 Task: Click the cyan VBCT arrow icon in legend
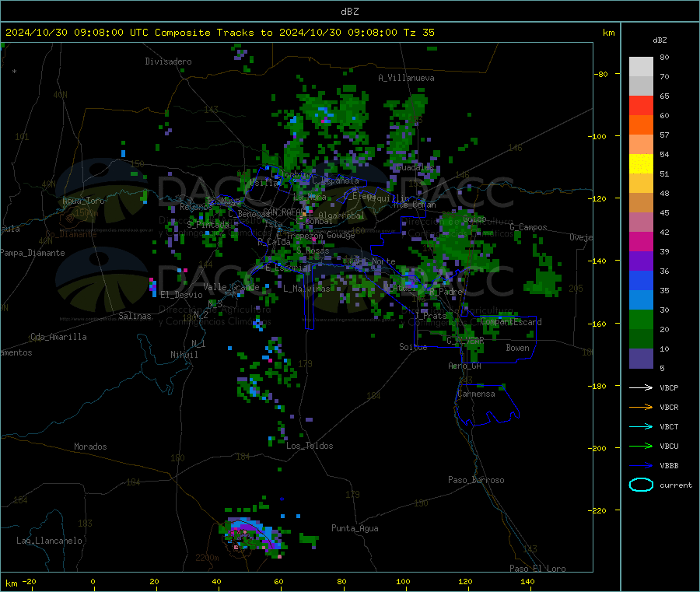point(641,427)
